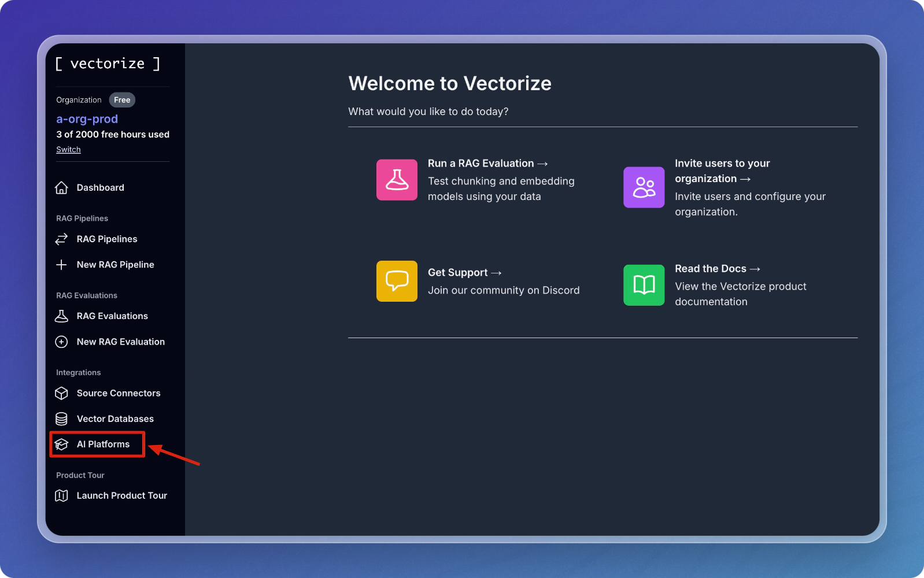Click the a-org-prod organization name

pyautogui.click(x=87, y=119)
